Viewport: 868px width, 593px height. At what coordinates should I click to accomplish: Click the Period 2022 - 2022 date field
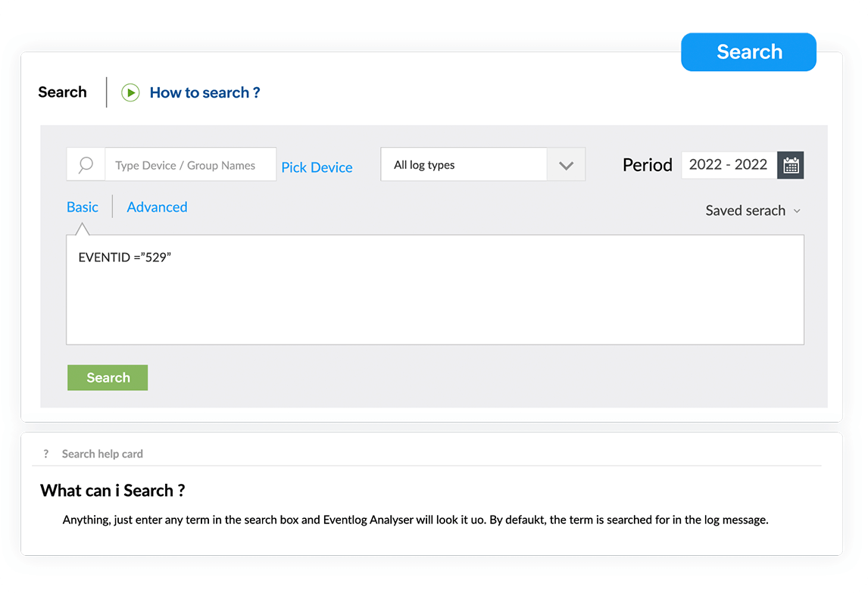point(728,164)
